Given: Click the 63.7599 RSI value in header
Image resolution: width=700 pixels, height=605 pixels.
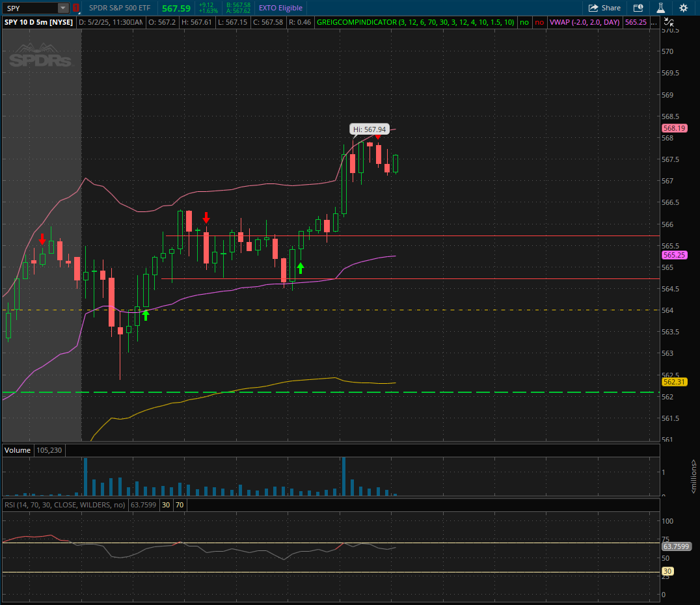Looking at the screenshot, I should [x=143, y=505].
